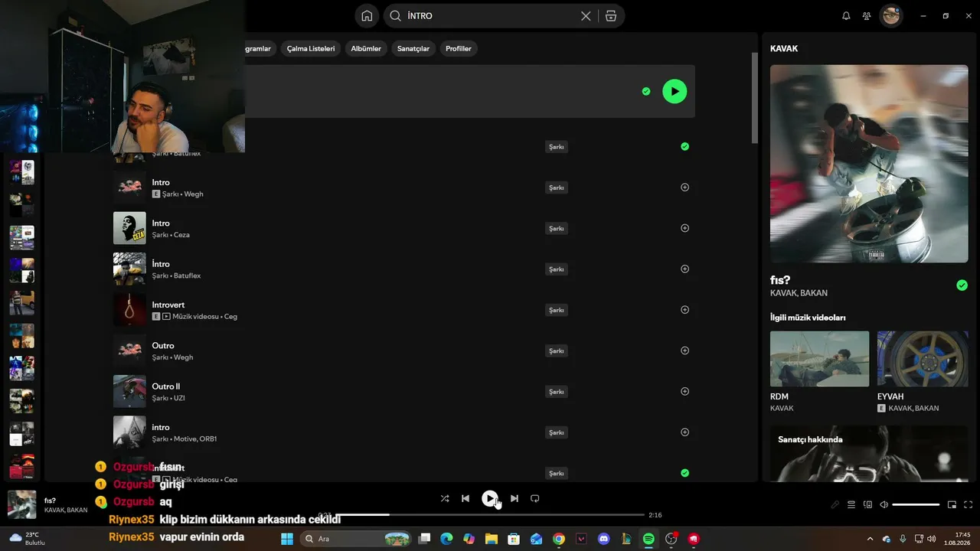This screenshot has width=980, height=551.
Task: Go to Spotify Home via house icon
Action: [x=367, y=15]
